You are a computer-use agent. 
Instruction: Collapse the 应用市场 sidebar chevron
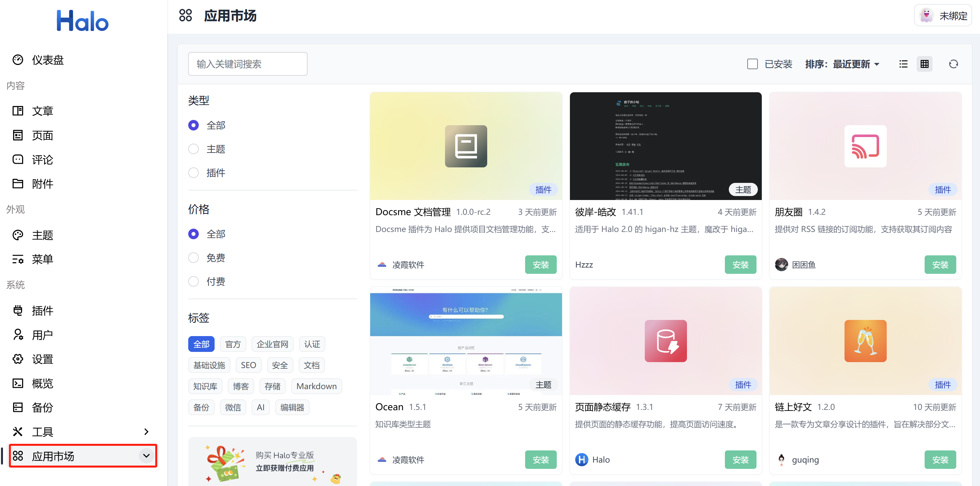[146, 456]
